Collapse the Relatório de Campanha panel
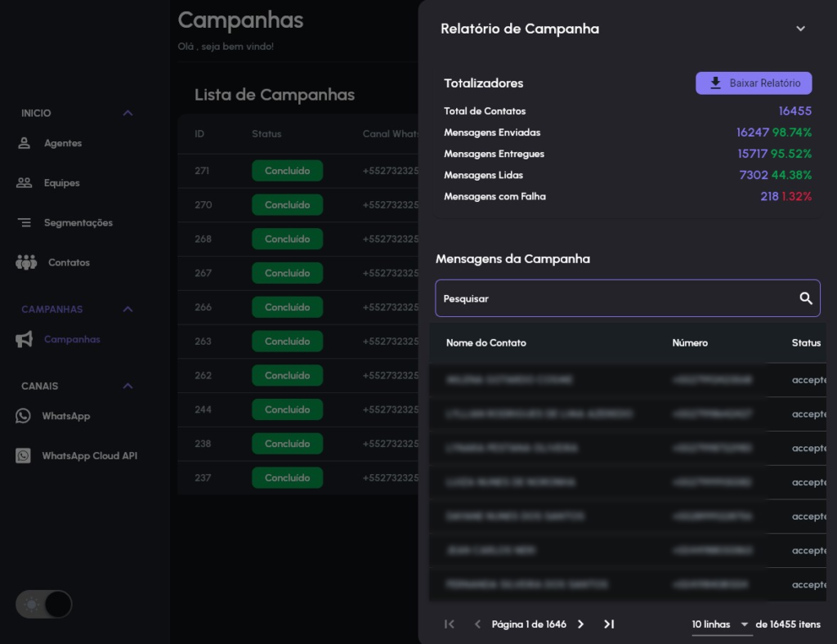This screenshot has height=644, width=837. 800,29
